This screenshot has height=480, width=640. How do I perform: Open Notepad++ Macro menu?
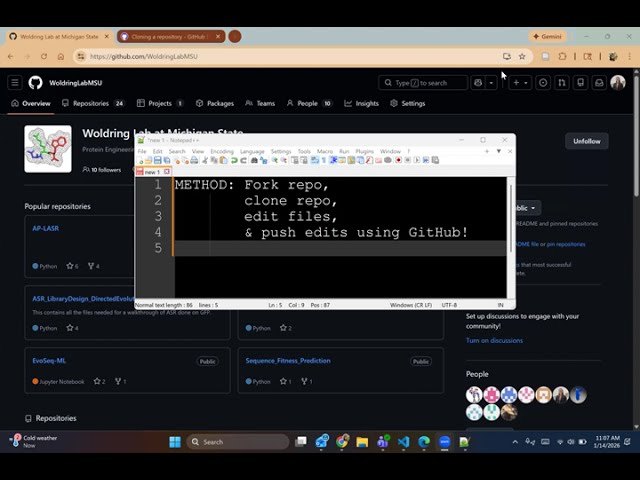325,151
